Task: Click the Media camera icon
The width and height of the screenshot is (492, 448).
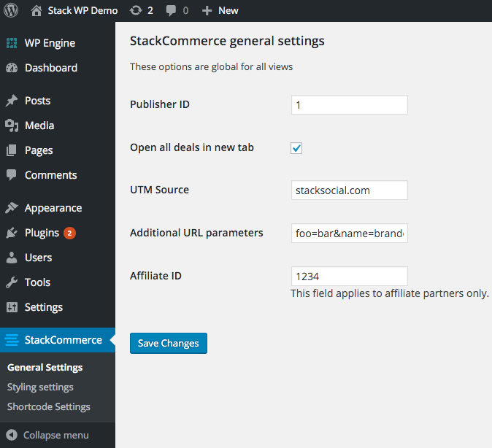Action: point(12,125)
